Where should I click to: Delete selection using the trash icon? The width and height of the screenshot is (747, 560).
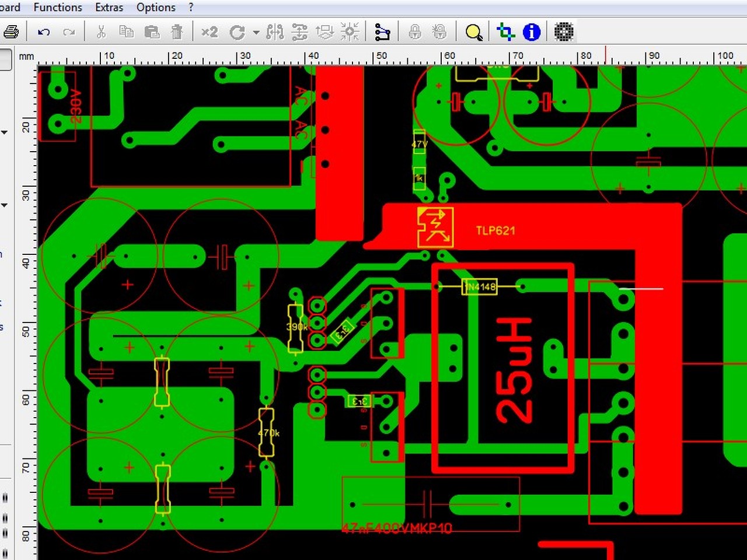pyautogui.click(x=177, y=32)
